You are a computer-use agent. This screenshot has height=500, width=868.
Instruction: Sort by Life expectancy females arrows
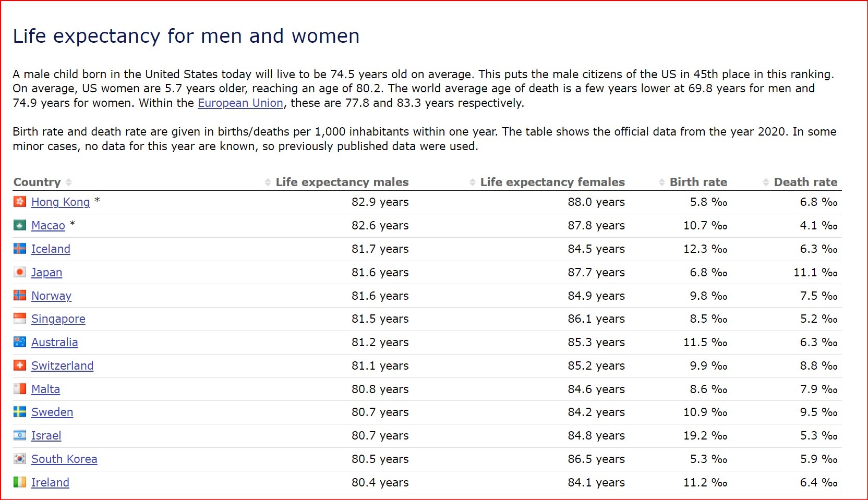tap(473, 182)
